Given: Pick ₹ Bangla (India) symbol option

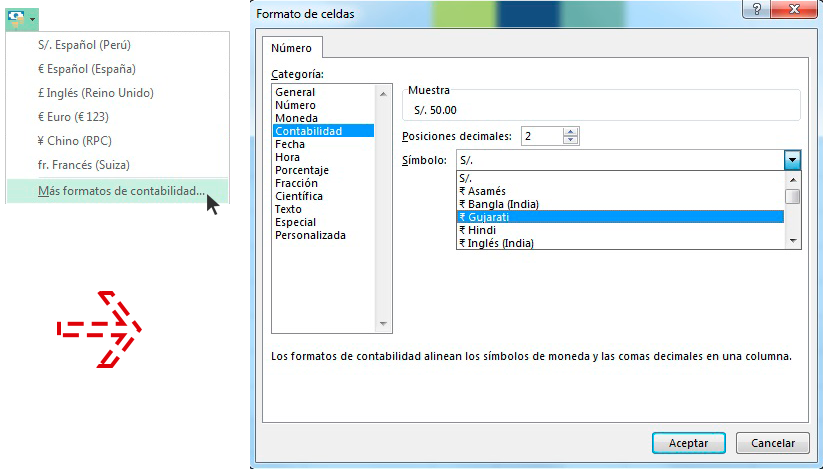Looking at the screenshot, I should 620,204.
